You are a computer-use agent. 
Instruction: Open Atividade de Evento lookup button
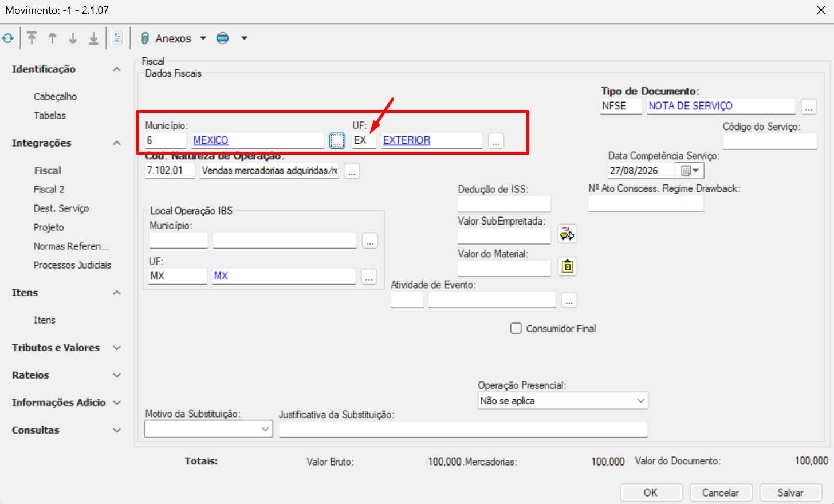click(569, 300)
